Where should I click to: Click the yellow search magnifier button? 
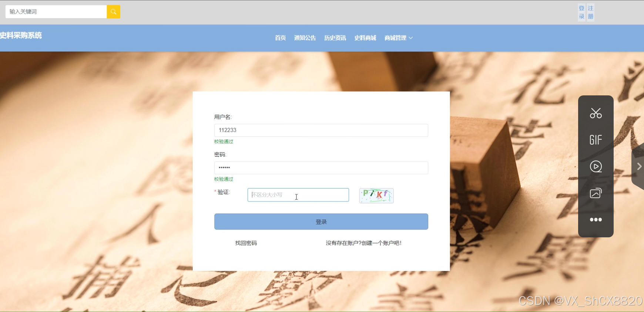113,11
